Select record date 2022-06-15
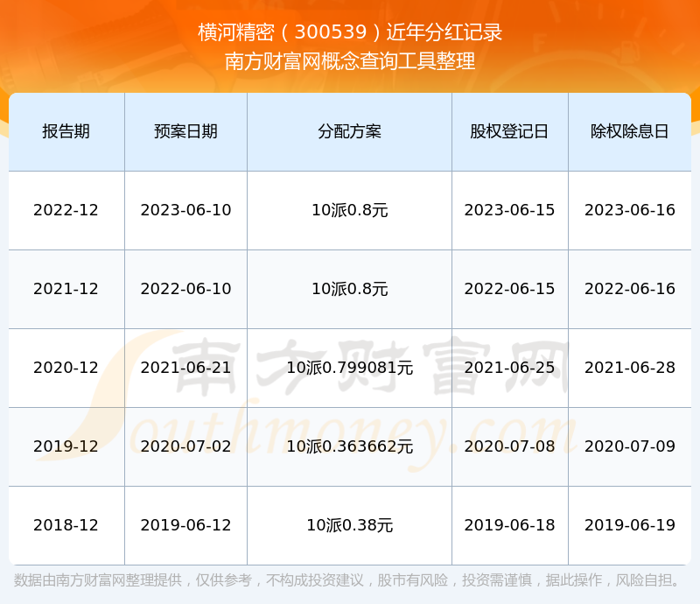This screenshot has width=700, height=604. coord(509,289)
